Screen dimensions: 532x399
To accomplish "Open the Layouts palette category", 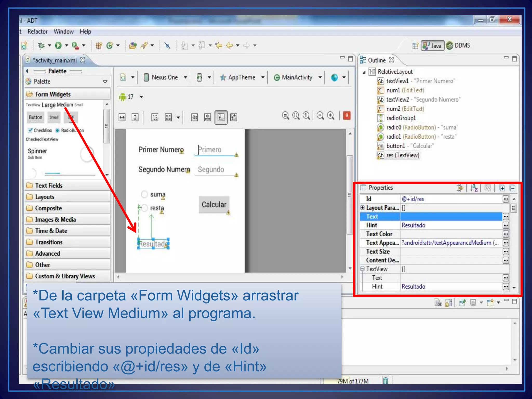I will (x=68, y=197).
